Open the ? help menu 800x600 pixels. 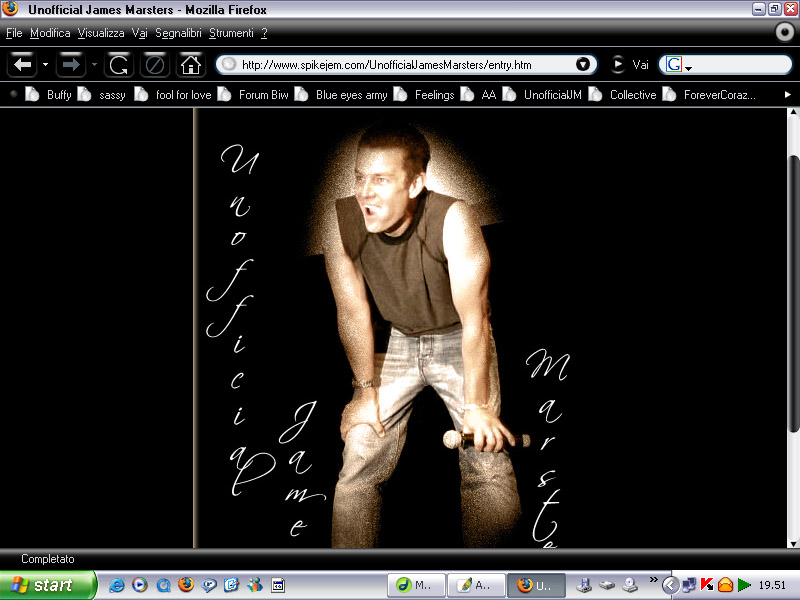[x=264, y=33]
